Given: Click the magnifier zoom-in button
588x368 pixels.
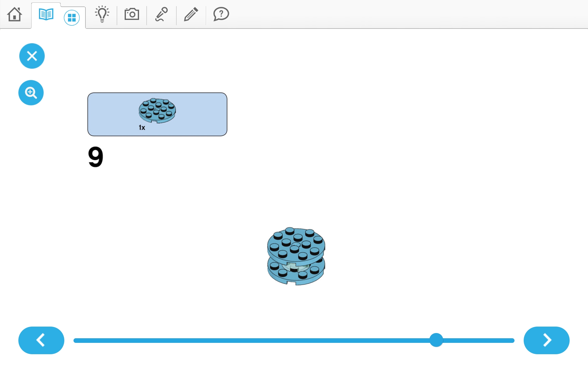Looking at the screenshot, I should [31, 93].
